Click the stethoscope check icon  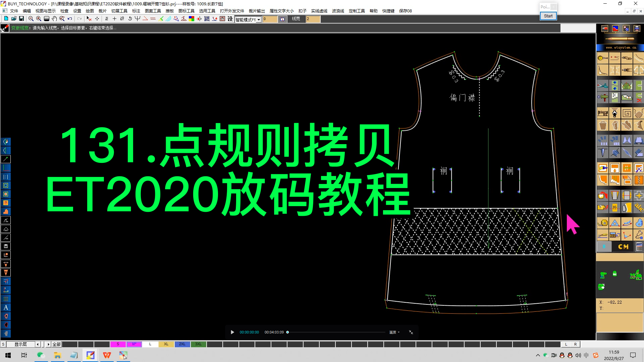pos(639,235)
